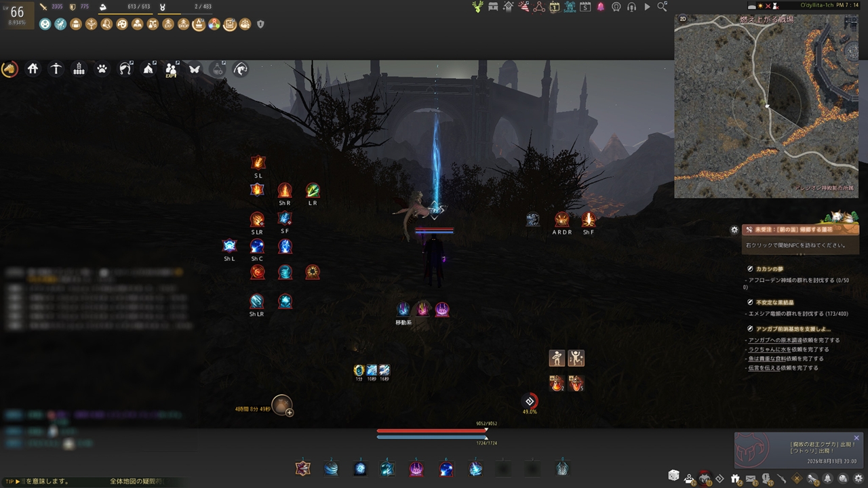868x488 pixels.
Task: Open the gear settings icon at bottom right
Action: click(x=859, y=479)
